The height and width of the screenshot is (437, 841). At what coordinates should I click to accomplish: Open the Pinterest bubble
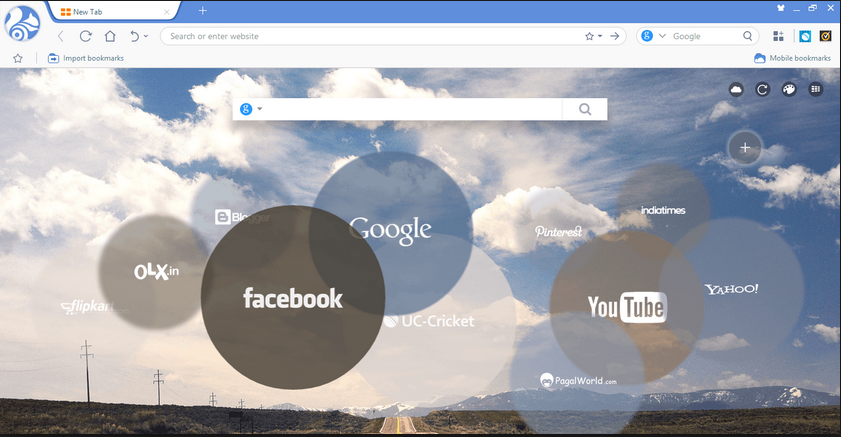(558, 231)
